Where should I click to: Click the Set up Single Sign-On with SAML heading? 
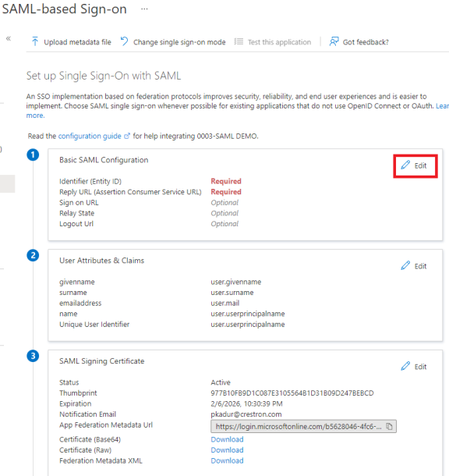pos(104,76)
